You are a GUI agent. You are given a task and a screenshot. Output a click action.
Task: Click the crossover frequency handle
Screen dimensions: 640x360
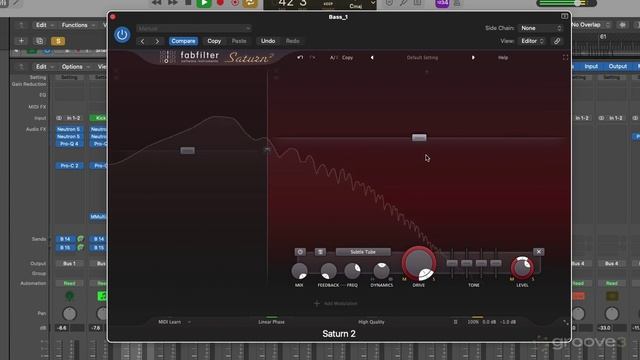point(267,150)
